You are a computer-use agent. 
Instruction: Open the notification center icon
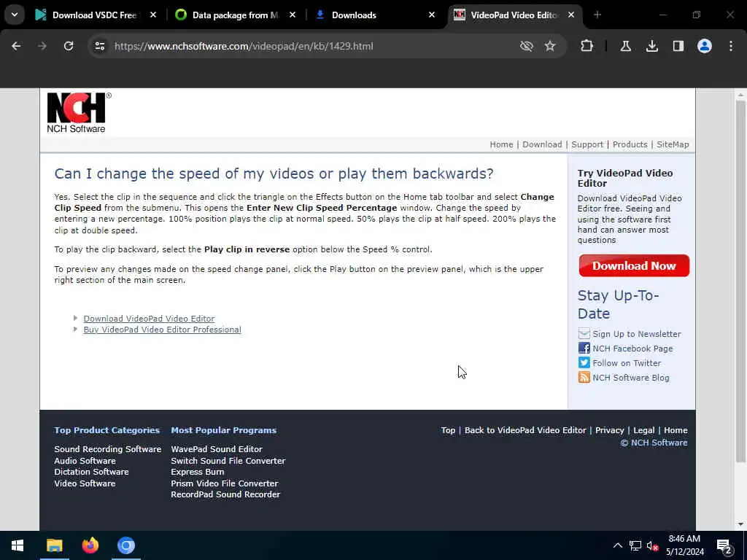(x=724, y=545)
